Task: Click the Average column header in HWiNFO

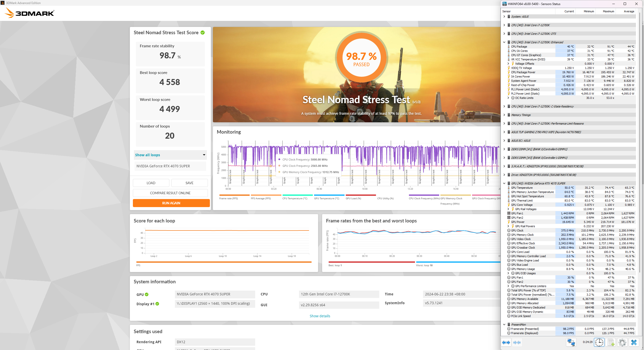Action: pyautogui.click(x=626, y=11)
